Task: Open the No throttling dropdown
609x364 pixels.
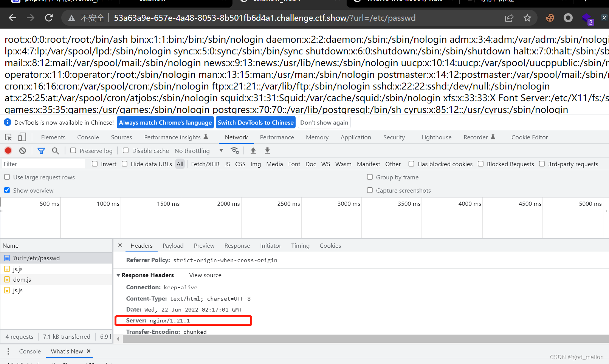Action: point(199,151)
